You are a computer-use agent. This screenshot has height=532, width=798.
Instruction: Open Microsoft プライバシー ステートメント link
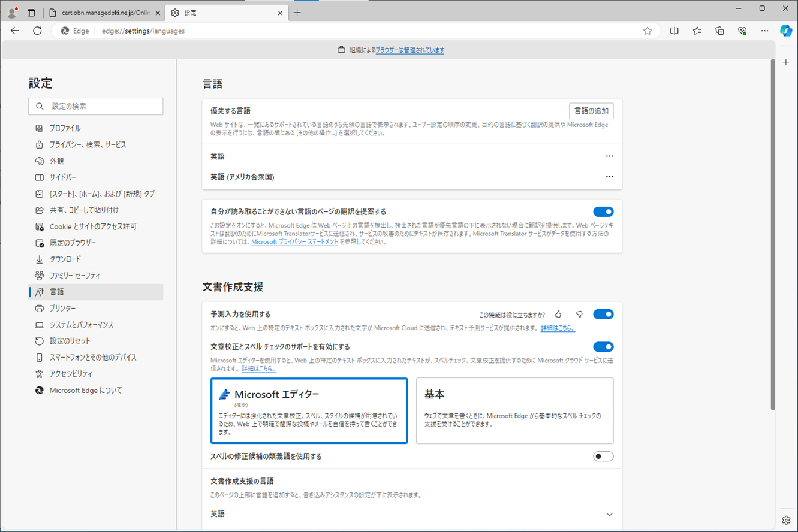tap(294, 242)
